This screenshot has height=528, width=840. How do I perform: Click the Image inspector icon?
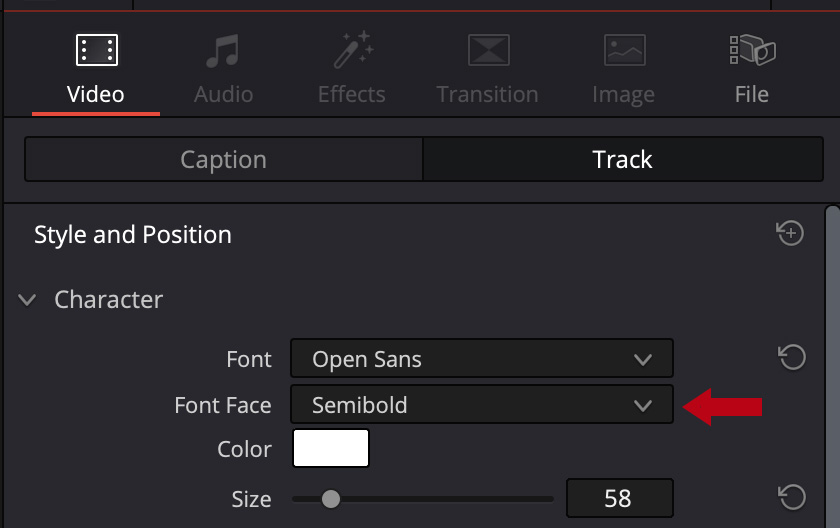click(623, 50)
